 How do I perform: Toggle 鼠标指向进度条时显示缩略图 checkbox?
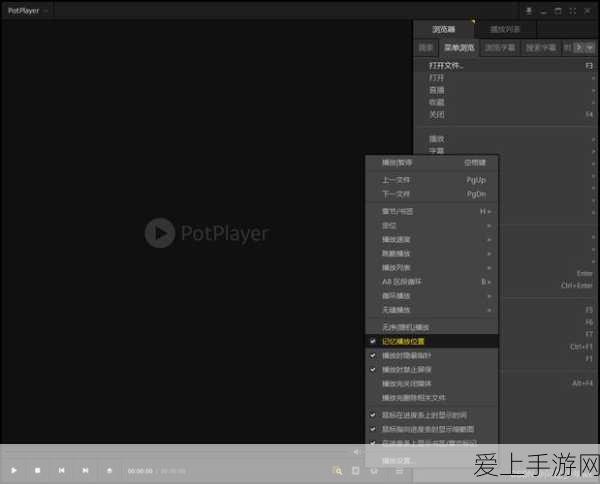coord(432,429)
